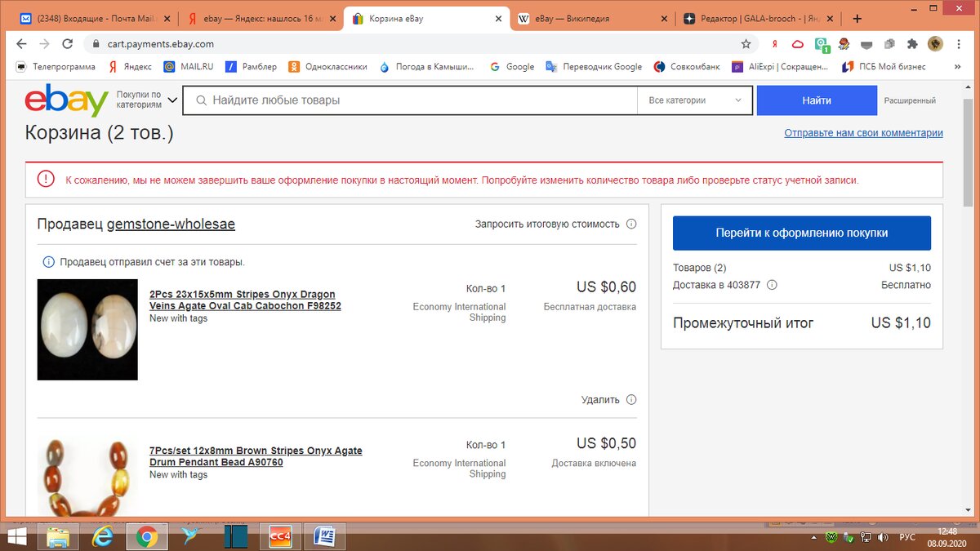
Task: Click the oval cabochon product thumbnail
Action: (x=87, y=330)
